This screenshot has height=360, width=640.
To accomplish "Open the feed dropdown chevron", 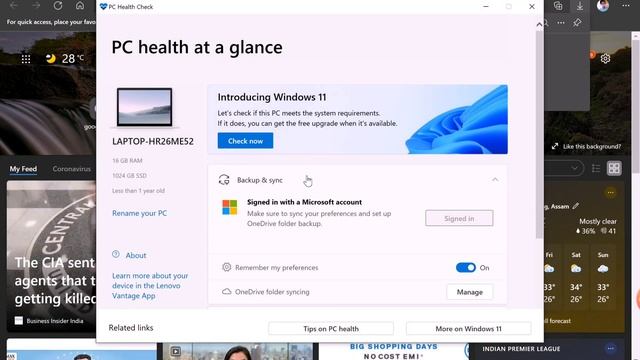I will 575,168.
